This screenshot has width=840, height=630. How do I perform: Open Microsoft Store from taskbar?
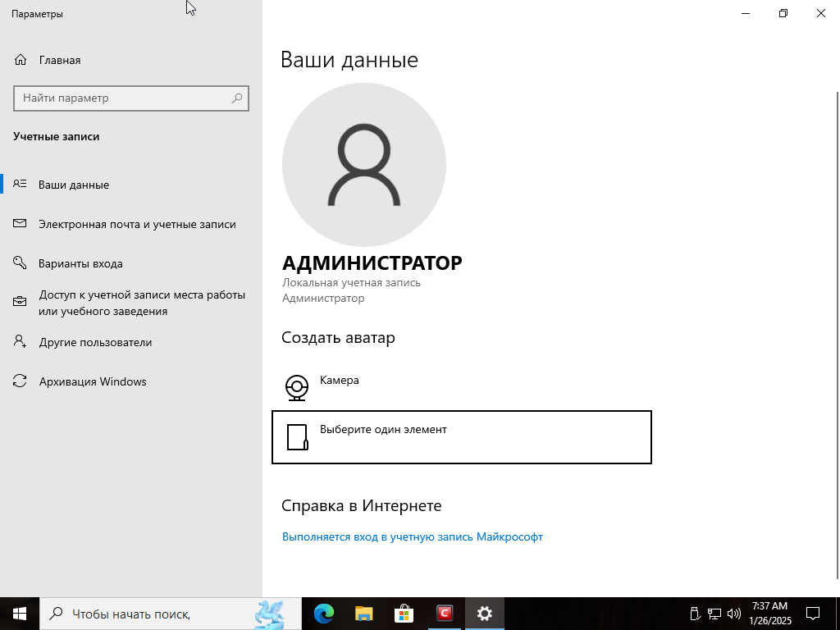pyautogui.click(x=404, y=614)
